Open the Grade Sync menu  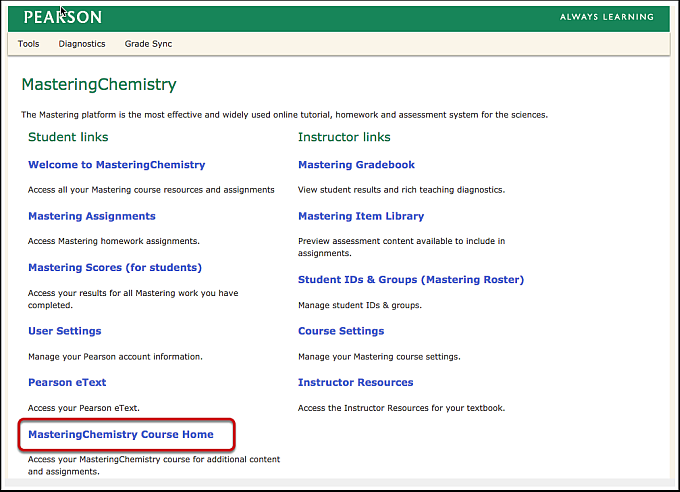pos(148,44)
